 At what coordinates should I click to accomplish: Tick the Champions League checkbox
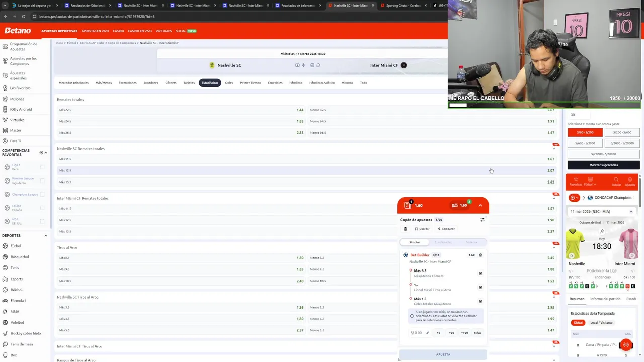42,194
